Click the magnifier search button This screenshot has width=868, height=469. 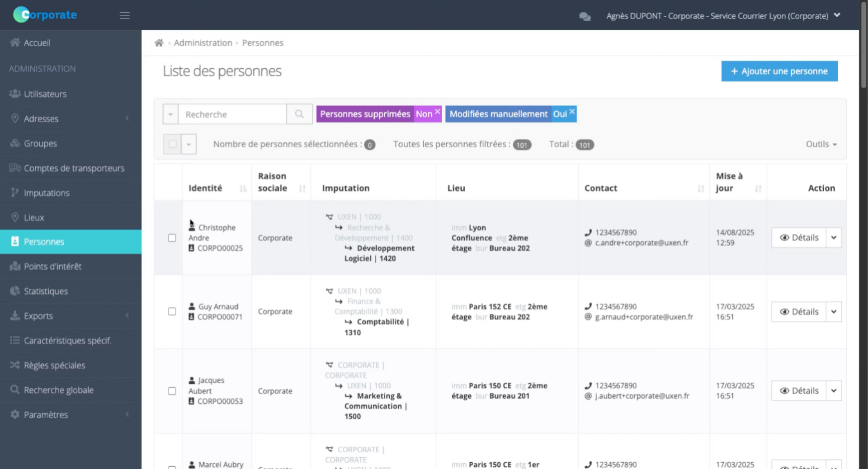coord(299,114)
